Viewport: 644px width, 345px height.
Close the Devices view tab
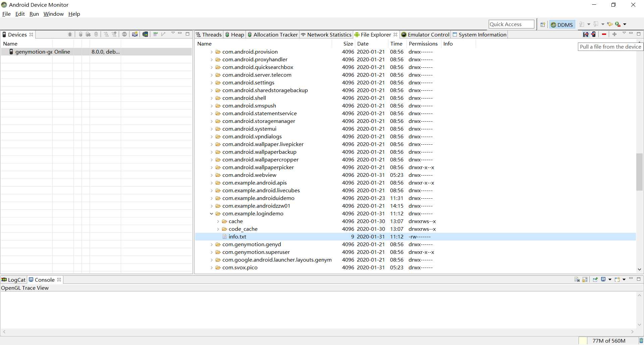[x=31, y=34]
